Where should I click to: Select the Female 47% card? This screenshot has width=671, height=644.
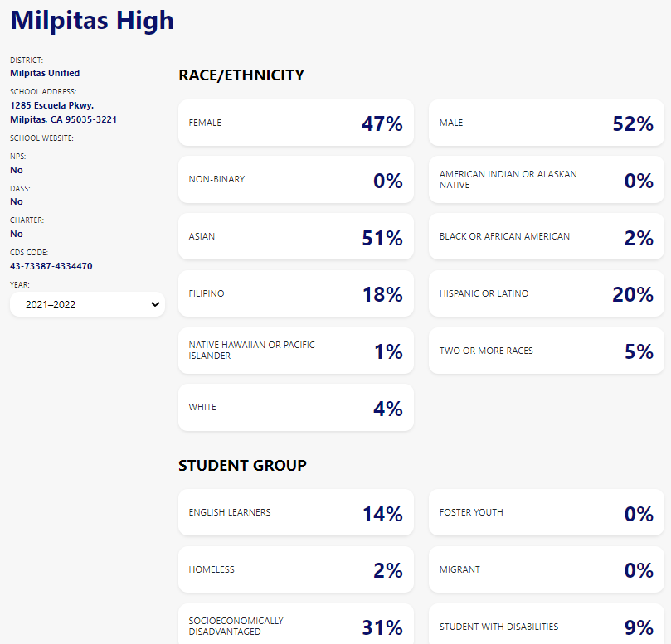coord(295,123)
